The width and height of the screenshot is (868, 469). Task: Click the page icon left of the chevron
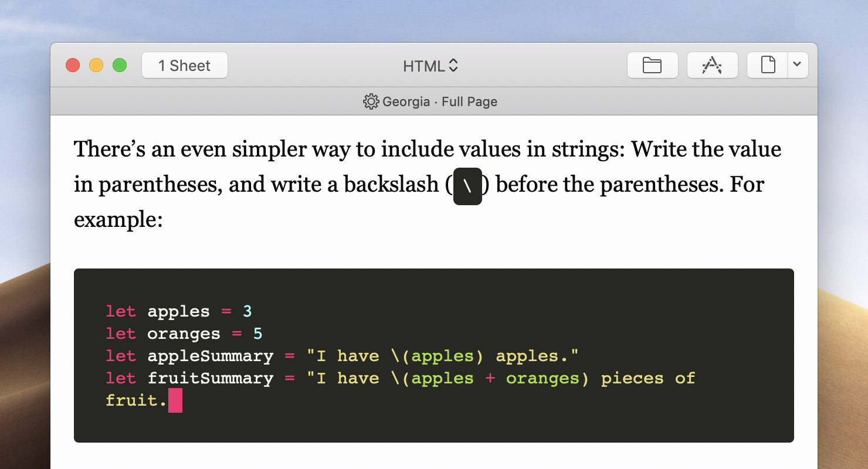(x=768, y=65)
